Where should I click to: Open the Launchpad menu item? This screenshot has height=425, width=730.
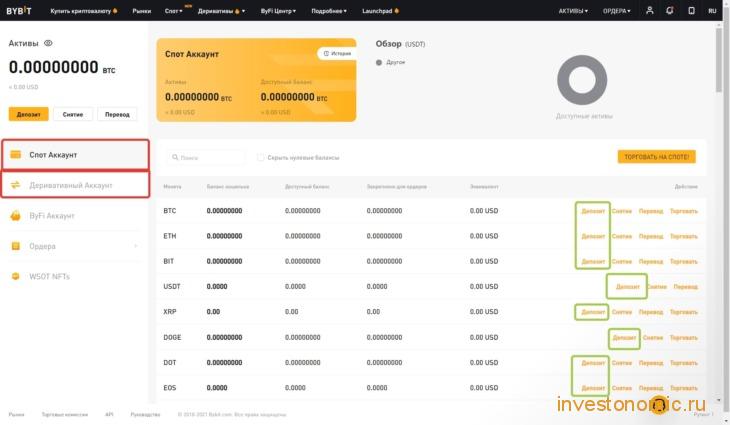(380, 11)
